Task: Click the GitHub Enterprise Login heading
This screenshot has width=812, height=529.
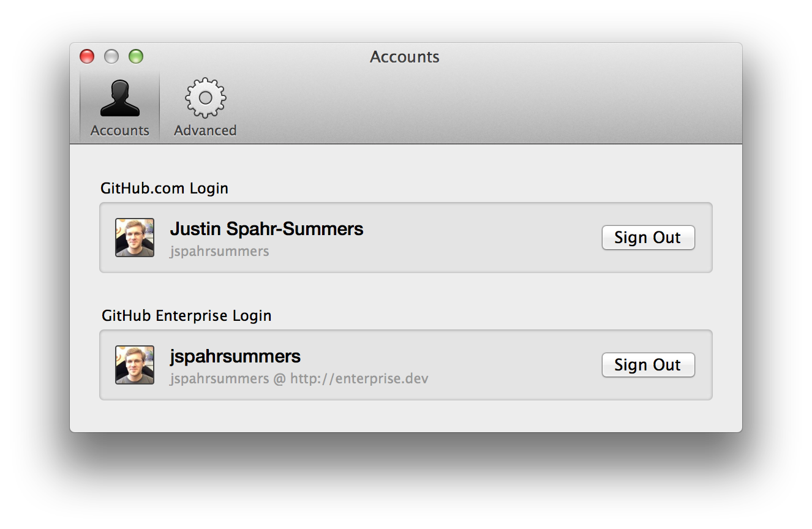Action: click(x=186, y=315)
